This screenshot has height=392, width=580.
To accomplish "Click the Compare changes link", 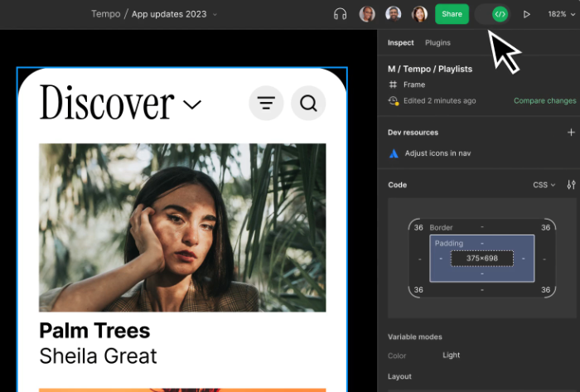I will (x=545, y=100).
